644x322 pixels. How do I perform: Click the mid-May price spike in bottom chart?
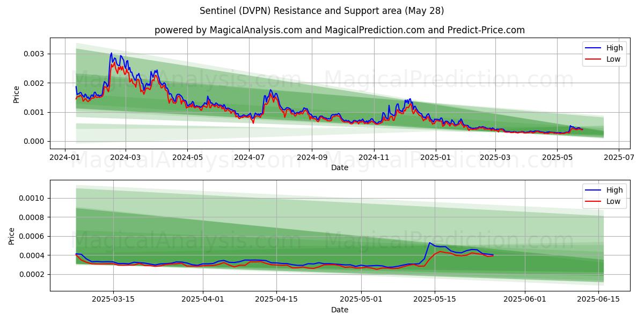429,243
